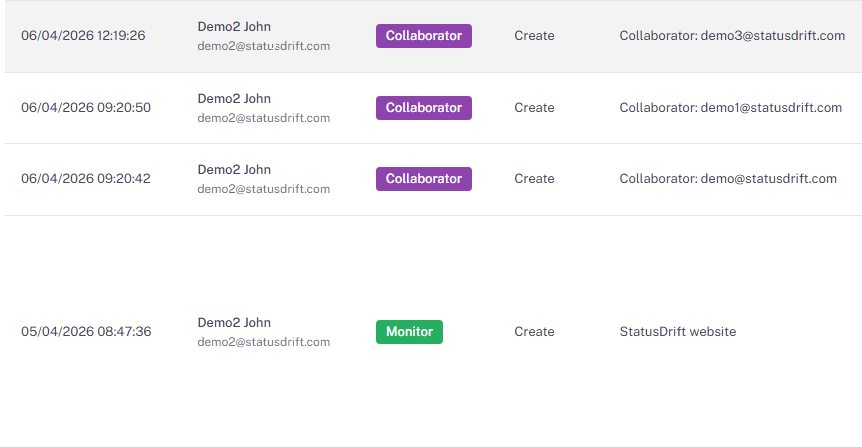862x447 pixels.
Task: Click Create action in the demo1 collaborator row
Action: (x=534, y=108)
